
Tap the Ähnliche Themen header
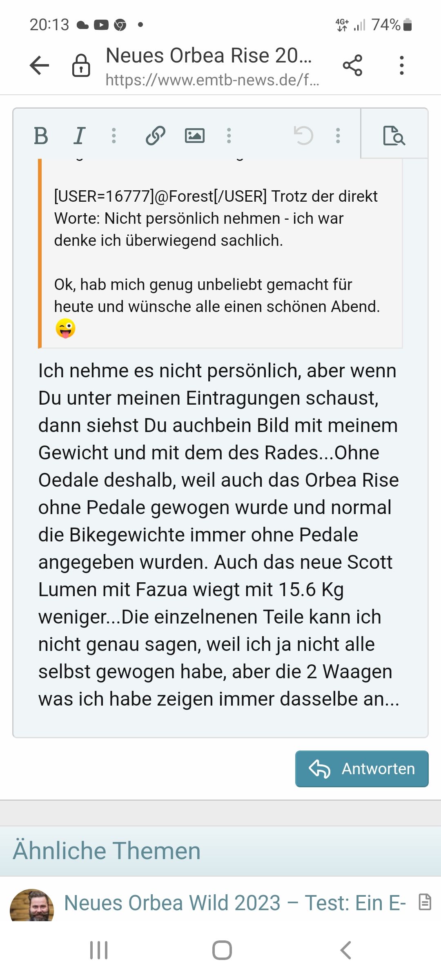click(107, 851)
